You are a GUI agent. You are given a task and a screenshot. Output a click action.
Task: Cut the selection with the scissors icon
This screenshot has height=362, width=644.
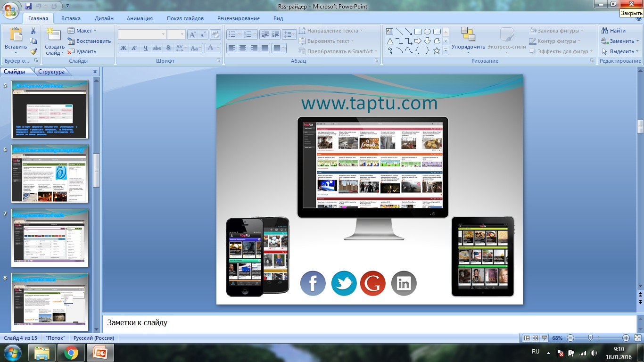click(x=33, y=31)
